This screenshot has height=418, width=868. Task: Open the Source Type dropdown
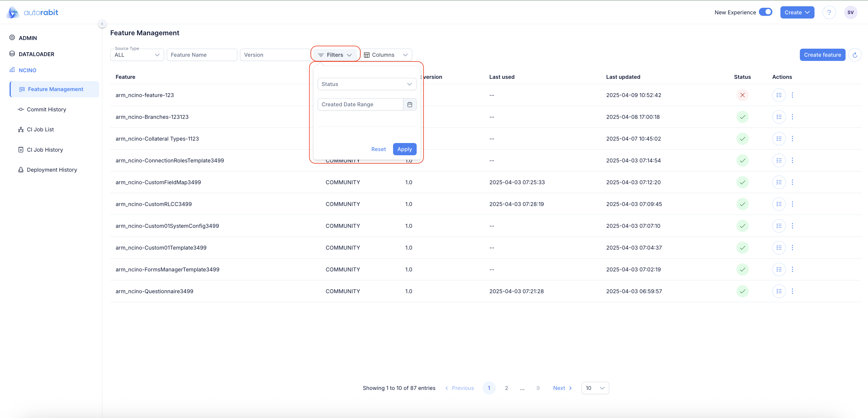(x=137, y=55)
